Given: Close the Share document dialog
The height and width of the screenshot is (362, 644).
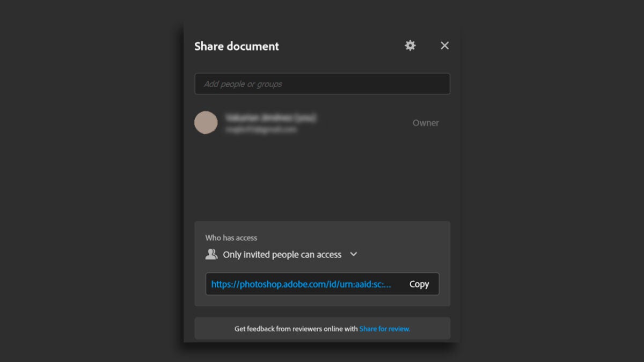Looking at the screenshot, I should click(444, 46).
